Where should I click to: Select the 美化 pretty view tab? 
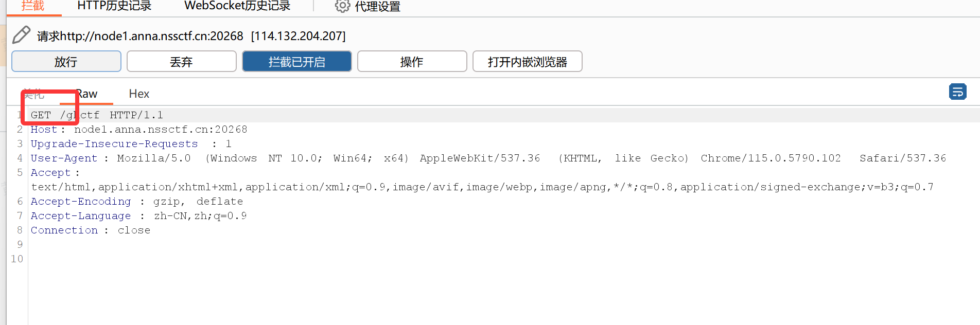pyautogui.click(x=34, y=94)
